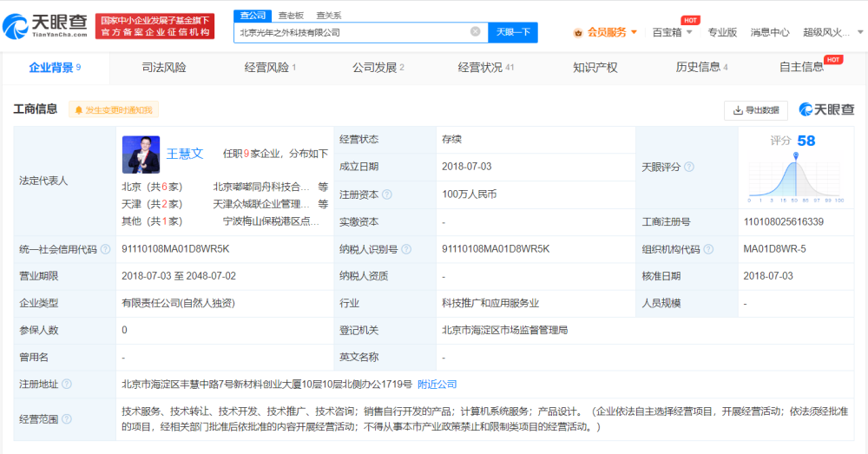Screen dimensions: 868x454
Task: Click the 北京嘟嘟同舟科技 company entry
Action: tap(260, 188)
